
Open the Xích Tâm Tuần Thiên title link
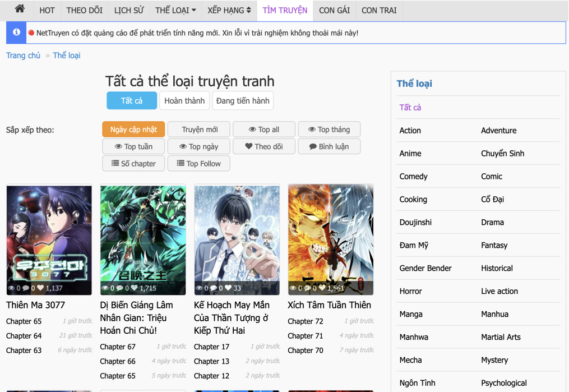(x=329, y=305)
